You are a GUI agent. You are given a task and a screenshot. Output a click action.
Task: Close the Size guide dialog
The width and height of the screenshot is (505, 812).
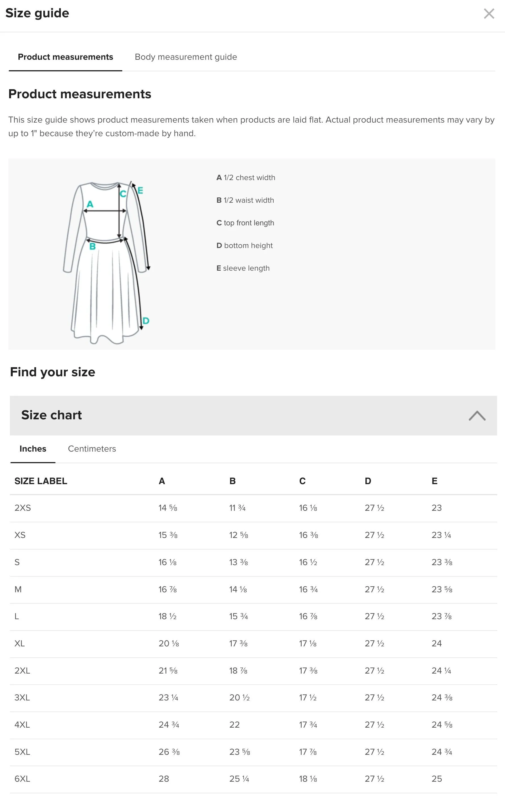pyautogui.click(x=489, y=14)
